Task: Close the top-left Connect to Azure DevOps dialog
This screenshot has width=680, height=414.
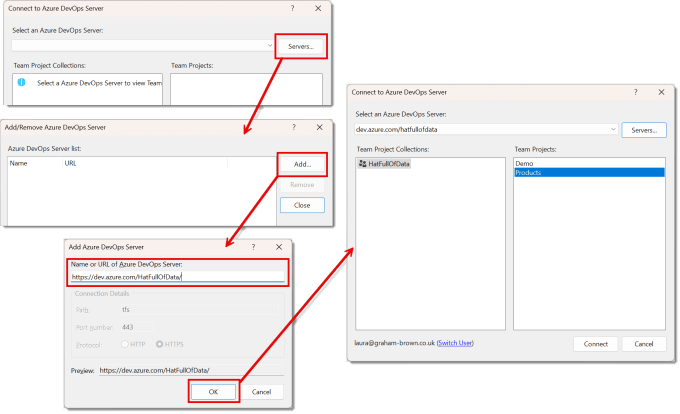Action: click(x=318, y=8)
